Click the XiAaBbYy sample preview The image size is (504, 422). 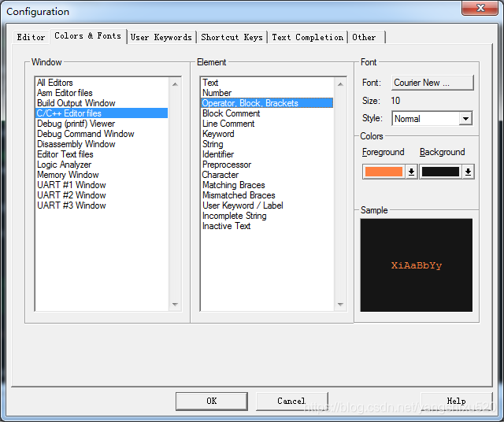click(x=417, y=265)
